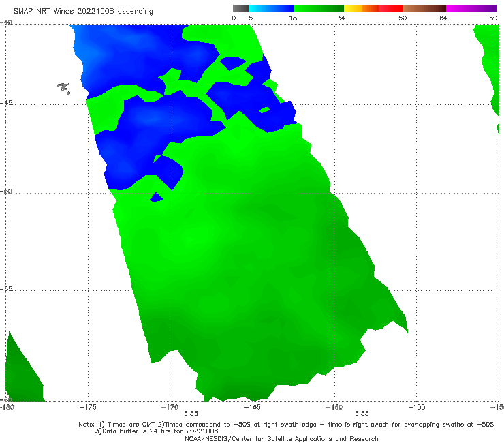Click the swath time '5:38' near -160

click(362, 414)
